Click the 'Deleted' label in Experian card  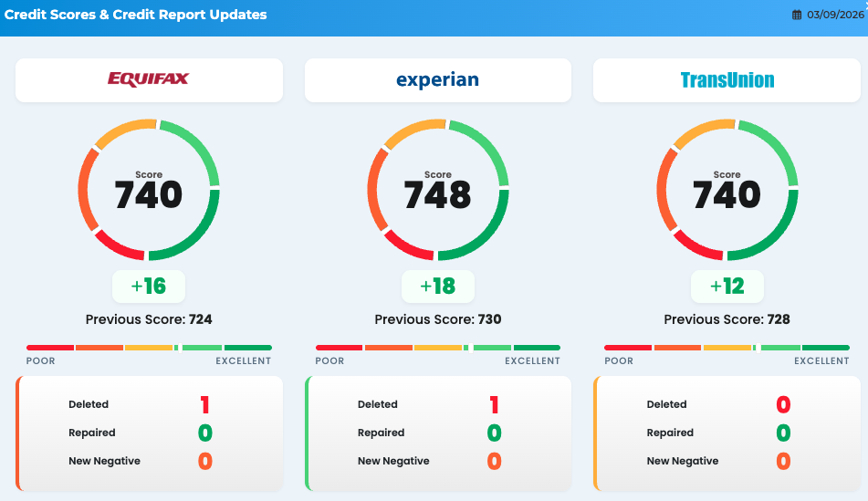coord(378,404)
